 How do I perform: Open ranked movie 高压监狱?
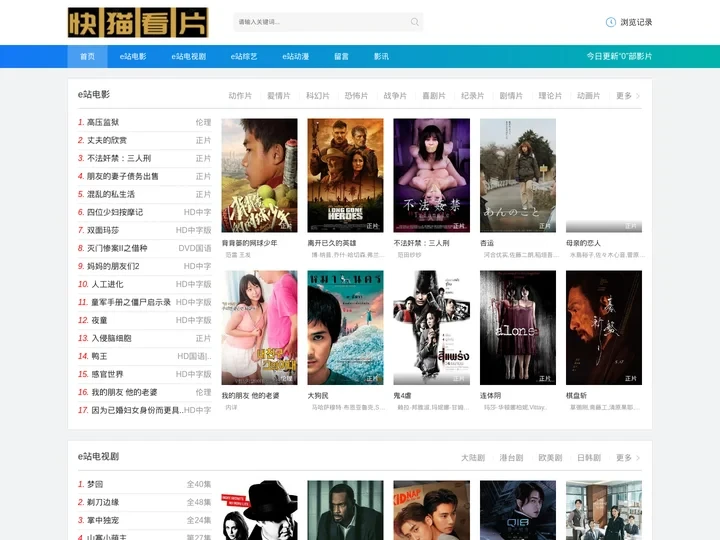click(103, 122)
